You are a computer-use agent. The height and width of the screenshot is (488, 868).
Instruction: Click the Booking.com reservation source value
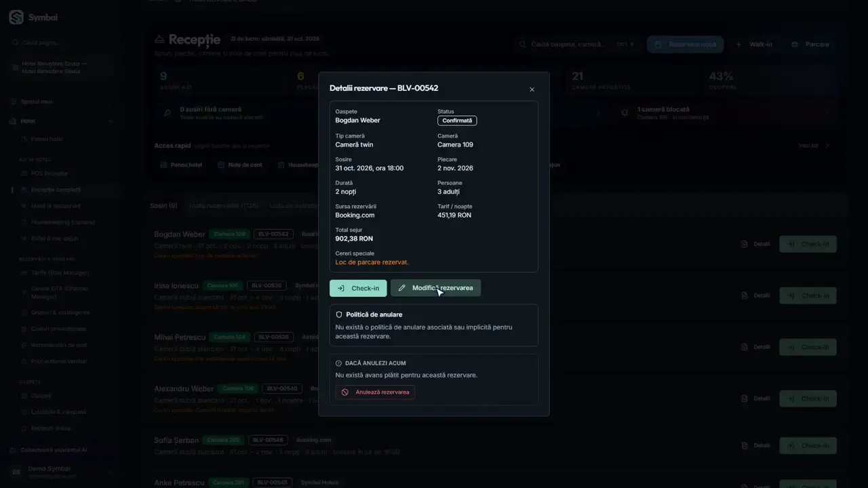355,216
